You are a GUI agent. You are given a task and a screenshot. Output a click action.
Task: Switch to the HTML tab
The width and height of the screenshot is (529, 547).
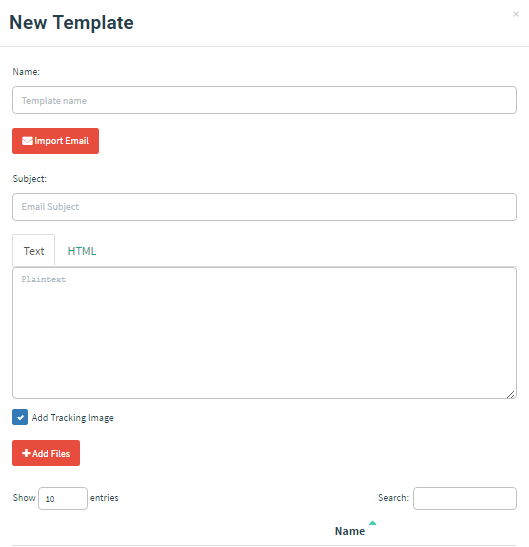(82, 251)
